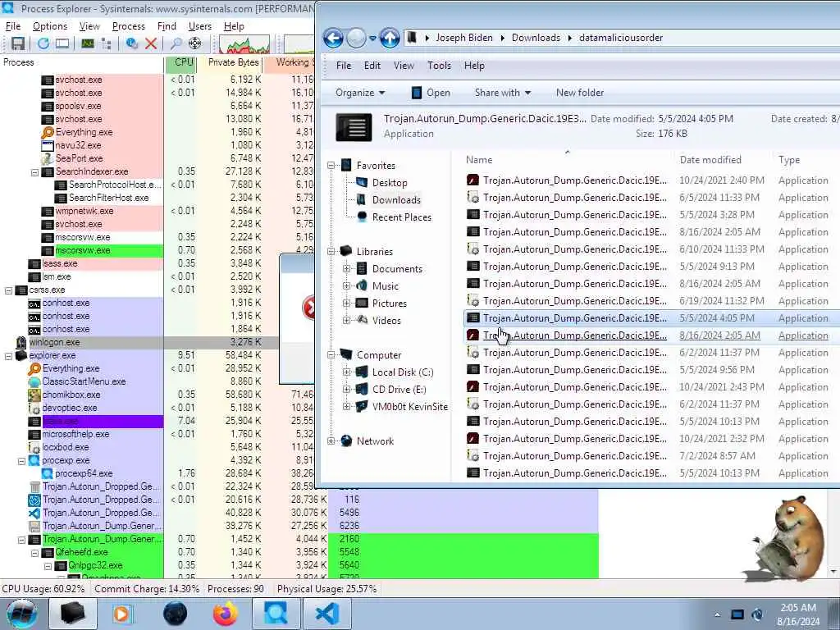Click the Downloads breadcrumb segment
This screenshot has width=840, height=630.
[x=536, y=38]
